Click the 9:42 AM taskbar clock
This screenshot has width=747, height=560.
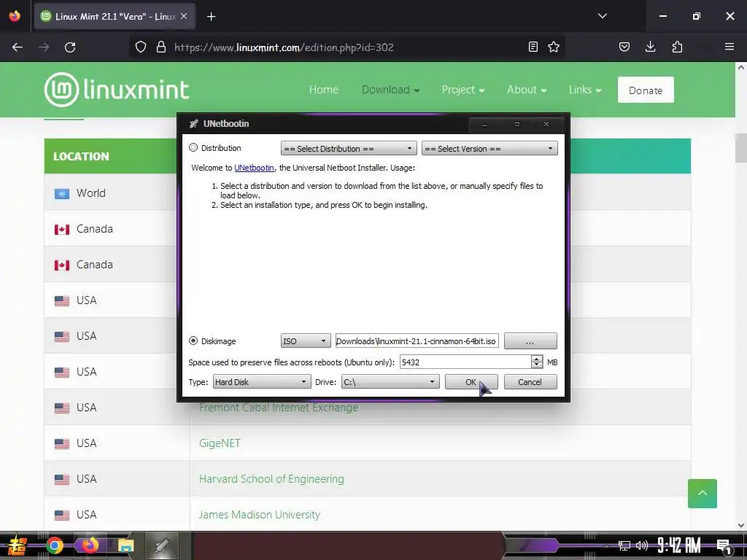point(678,545)
